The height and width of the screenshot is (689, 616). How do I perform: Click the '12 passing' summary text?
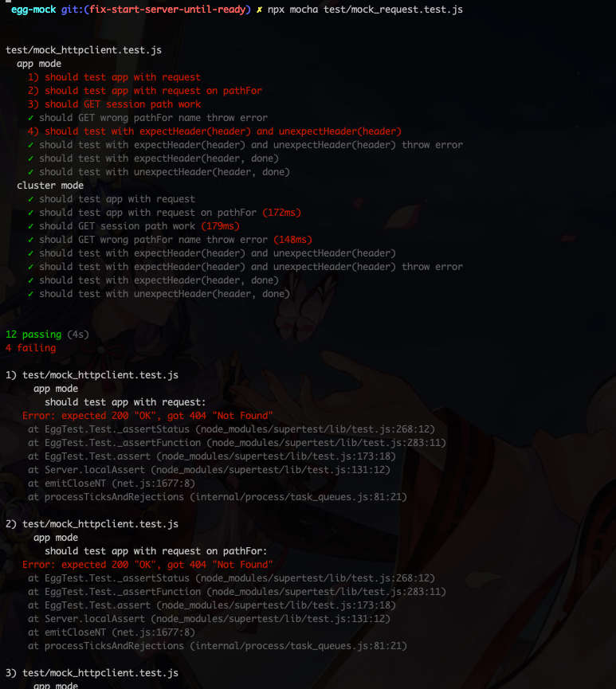33,335
